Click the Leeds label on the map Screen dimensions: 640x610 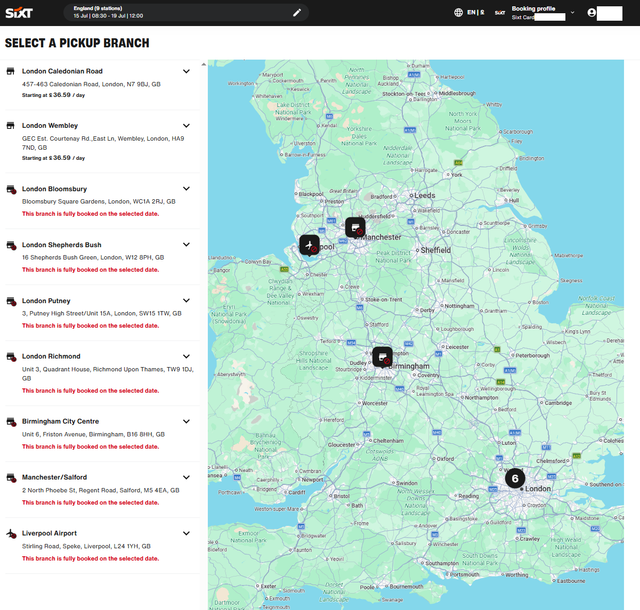coord(424,195)
